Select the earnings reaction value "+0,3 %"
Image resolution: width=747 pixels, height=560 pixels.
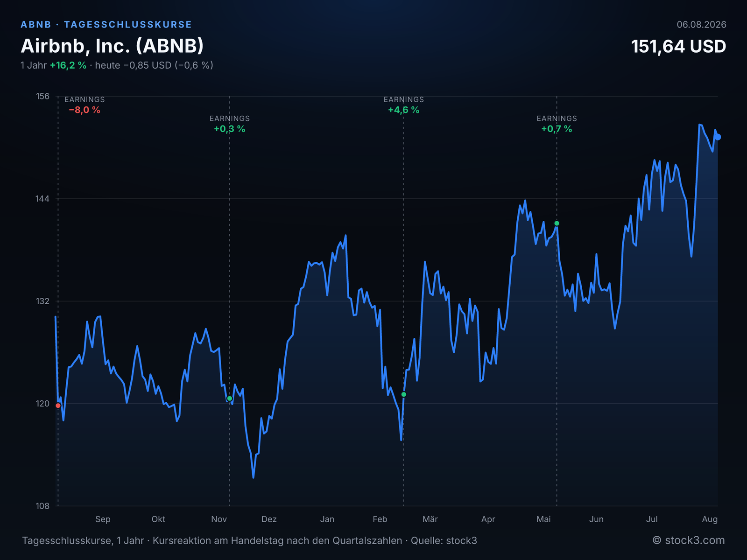(x=230, y=129)
